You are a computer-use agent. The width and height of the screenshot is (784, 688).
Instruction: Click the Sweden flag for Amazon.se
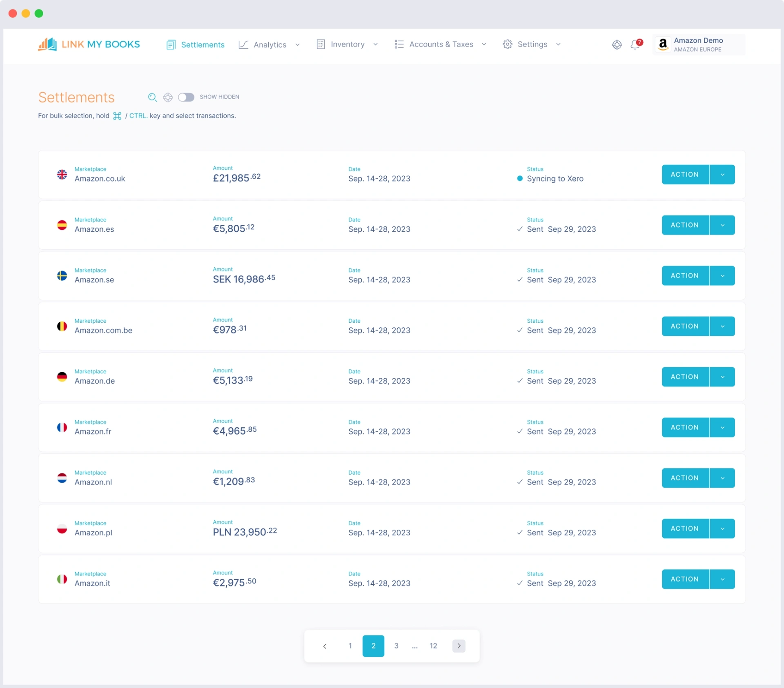pyautogui.click(x=62, y=276)
